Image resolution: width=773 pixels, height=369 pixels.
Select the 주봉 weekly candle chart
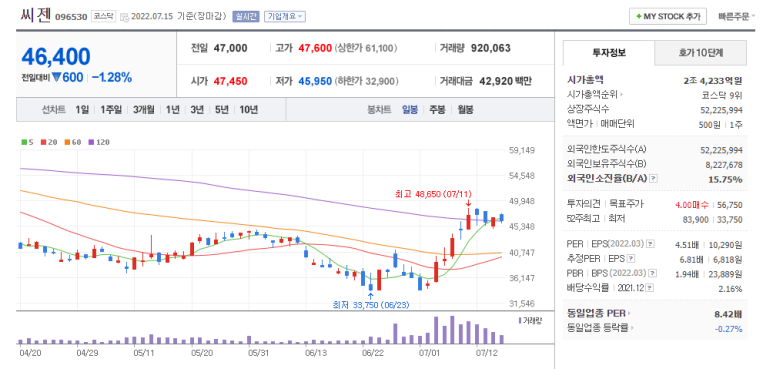(437, 109)
